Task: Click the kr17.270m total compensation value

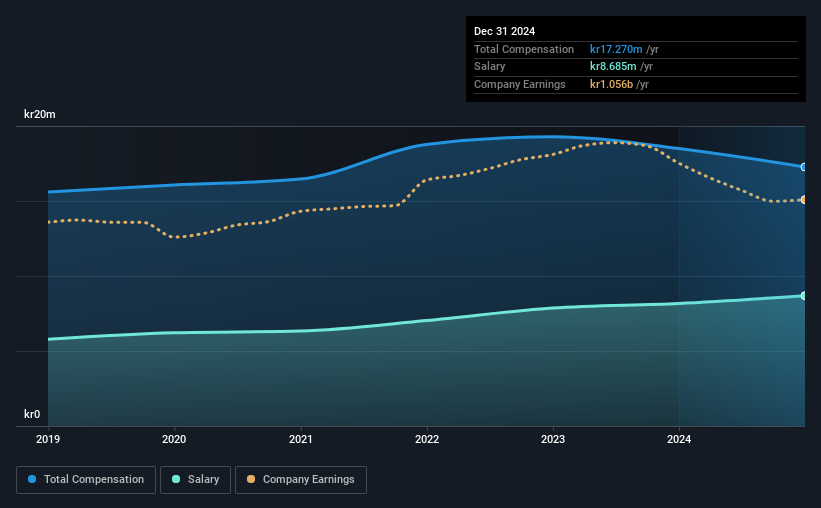Action: tap(616, 49)
